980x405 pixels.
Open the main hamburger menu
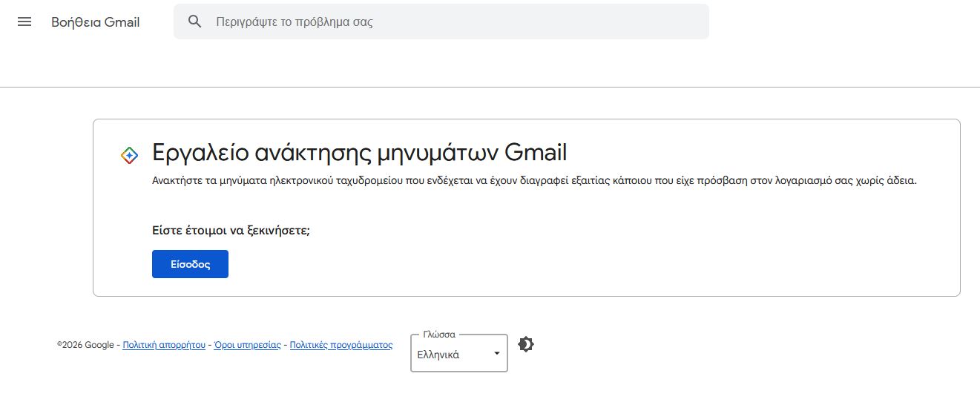point(24,22)
